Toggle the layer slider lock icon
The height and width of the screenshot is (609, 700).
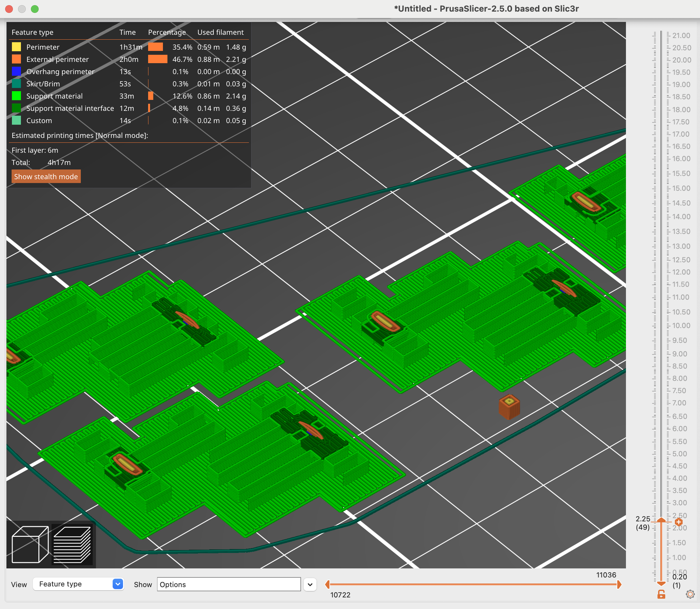tap(661, 594)
